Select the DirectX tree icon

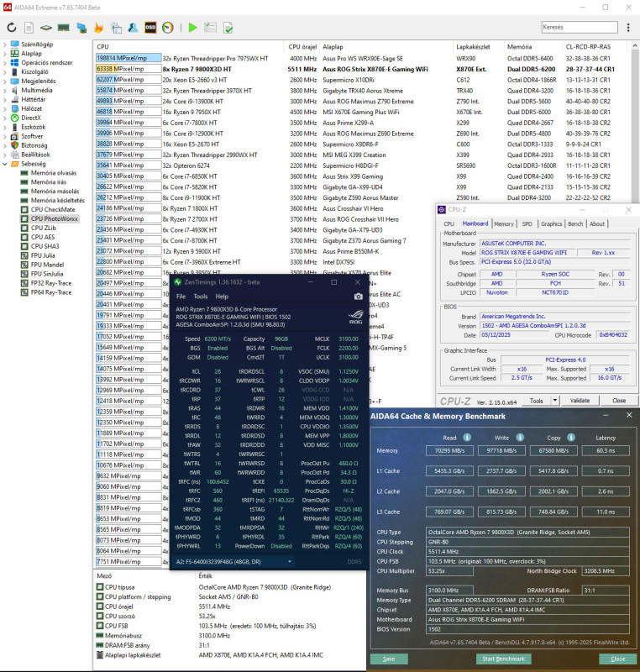click(x=15, y=118)
